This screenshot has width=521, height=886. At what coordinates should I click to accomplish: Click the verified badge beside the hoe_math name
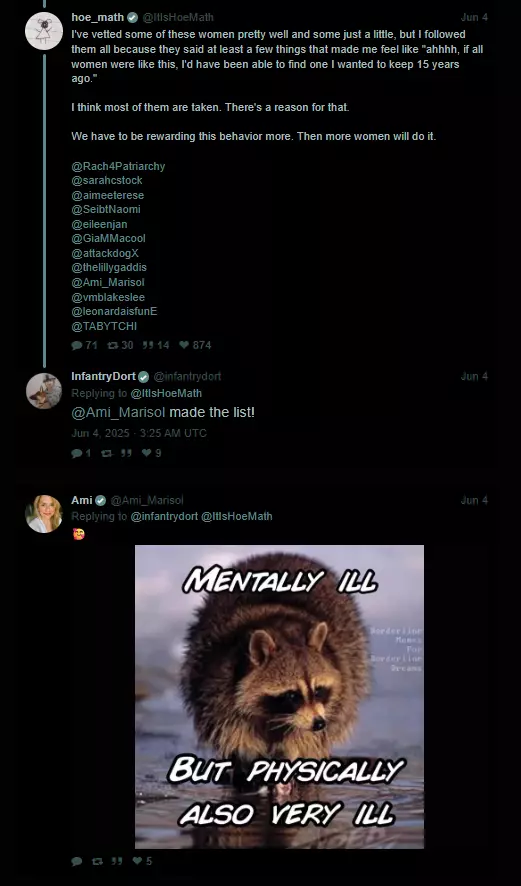coord(132,18)
